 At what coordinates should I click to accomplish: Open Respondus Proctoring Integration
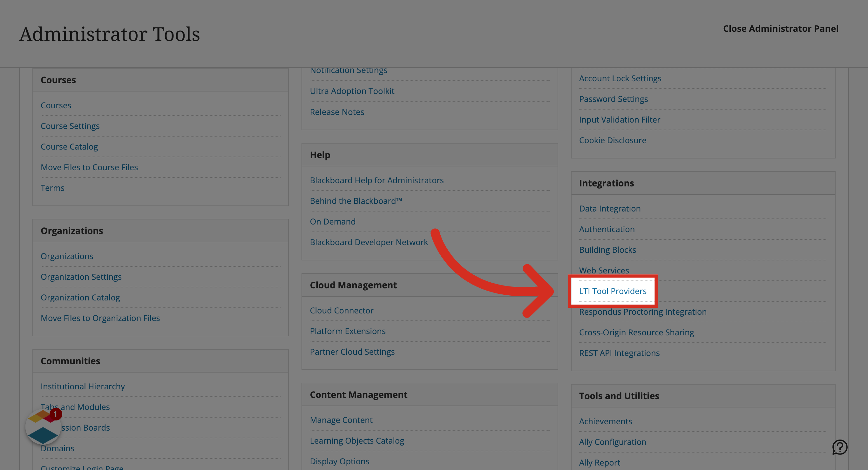(x=643, y=312)
